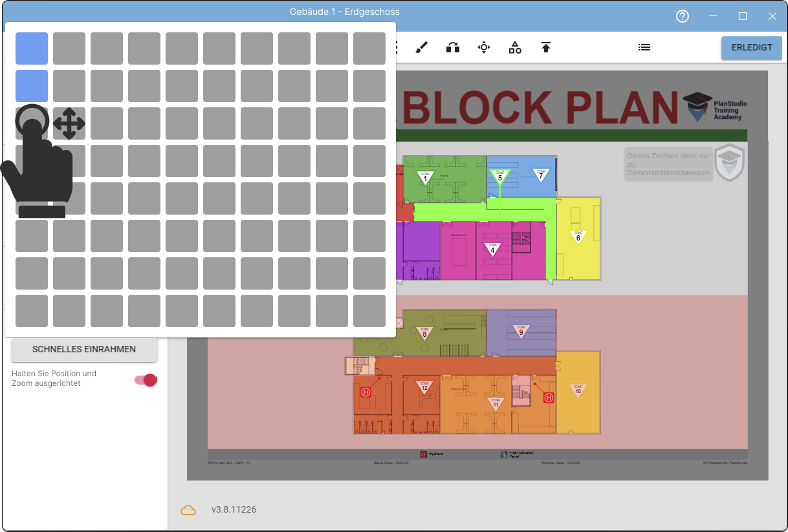Click the flip-over (swap arrow) toolbar icon
Viewport: 788px width, 532px height.
(x=453, y=47)
